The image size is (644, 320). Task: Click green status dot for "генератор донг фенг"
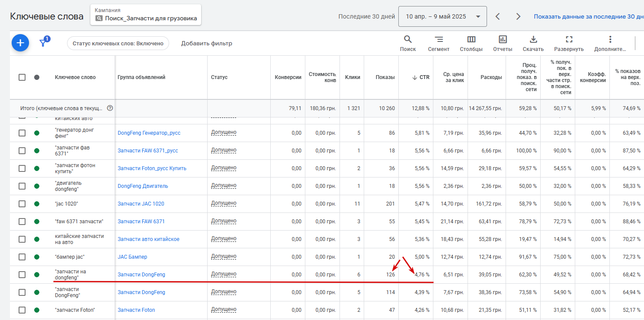(37, 133)
